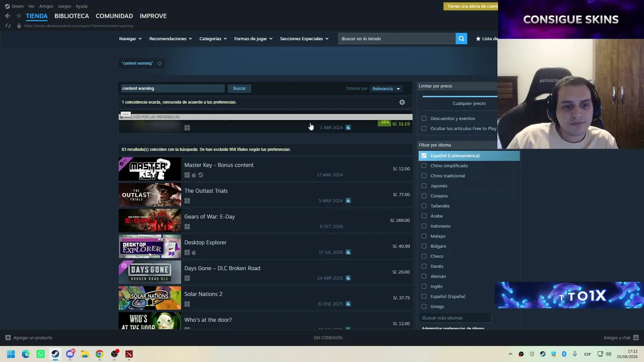Viewport: 644px width, 362px height.
Task: Check the Español (España) filter
Action: click(x=424, y=297)
